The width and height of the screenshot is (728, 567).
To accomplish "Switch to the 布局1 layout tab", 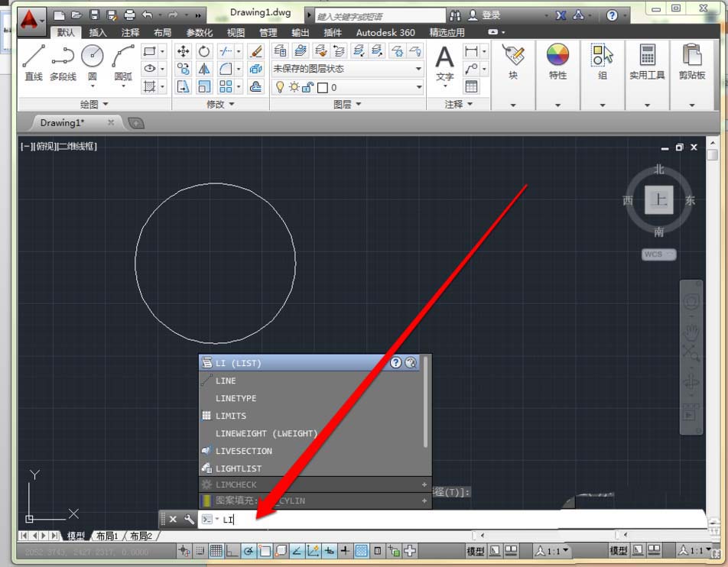I will (x=107, y=536).
